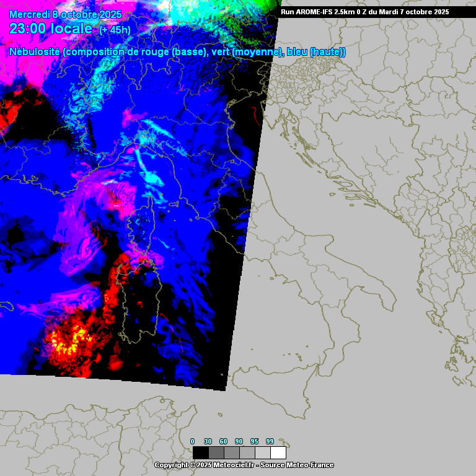This screenshot has height=476, width=476.
Task: Click the pale gray legend swatch under 95
Action: pos(263,452)
